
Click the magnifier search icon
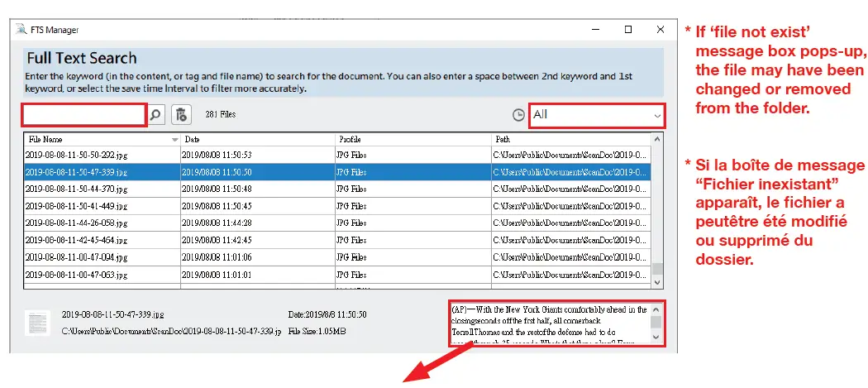pyautogui.click(x=156, y=115)
